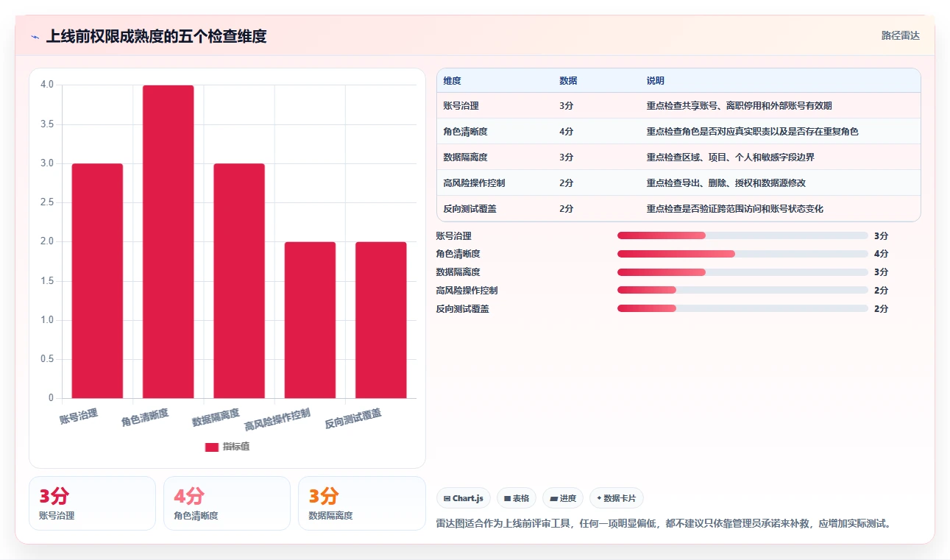The image size is (950, 560).
Task: Click the 反向测试覆盖 bar in chart
Action: 380,320
